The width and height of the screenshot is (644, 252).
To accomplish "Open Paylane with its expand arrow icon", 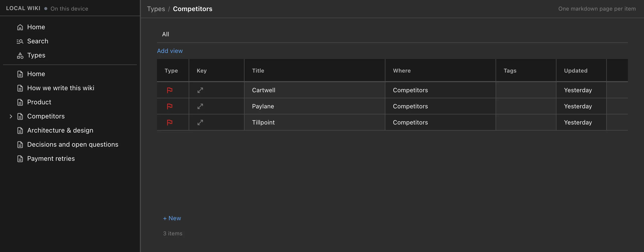I will point(200,106).
